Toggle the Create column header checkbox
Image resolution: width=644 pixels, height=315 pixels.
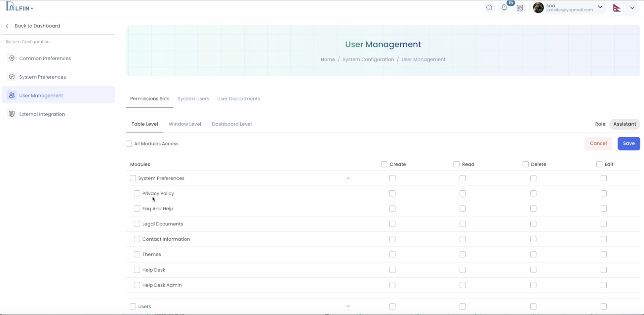pos(384,164)
